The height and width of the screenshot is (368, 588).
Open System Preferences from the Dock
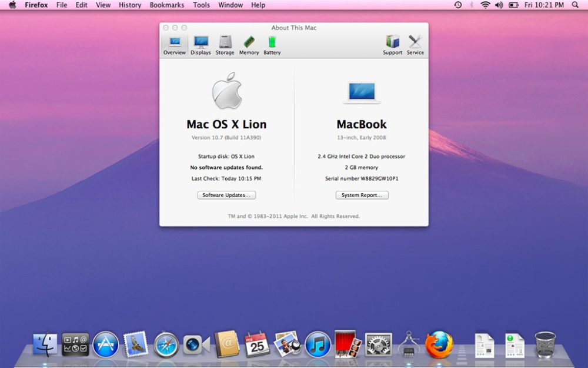[x=379, y=344]
